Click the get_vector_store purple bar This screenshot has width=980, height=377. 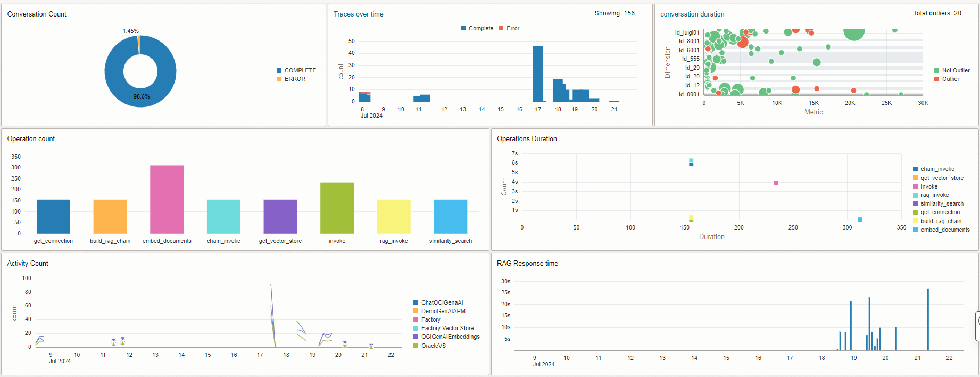tap(280, 217)
